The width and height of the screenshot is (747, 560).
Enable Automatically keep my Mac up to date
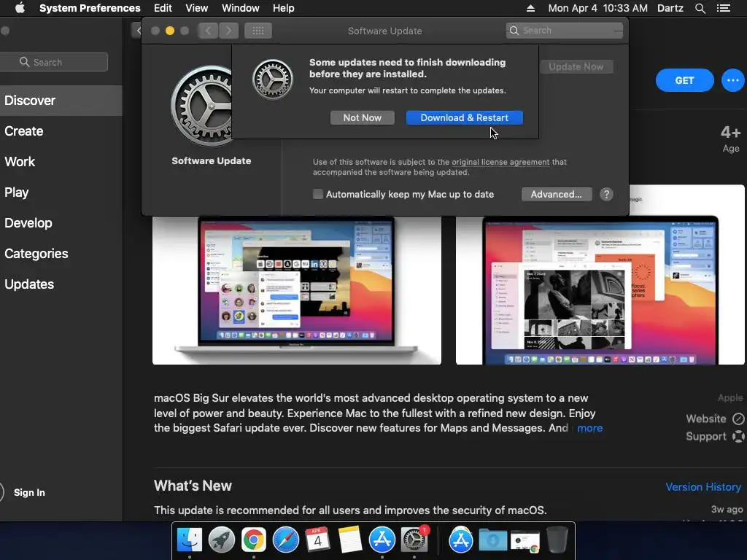[318, 194]
